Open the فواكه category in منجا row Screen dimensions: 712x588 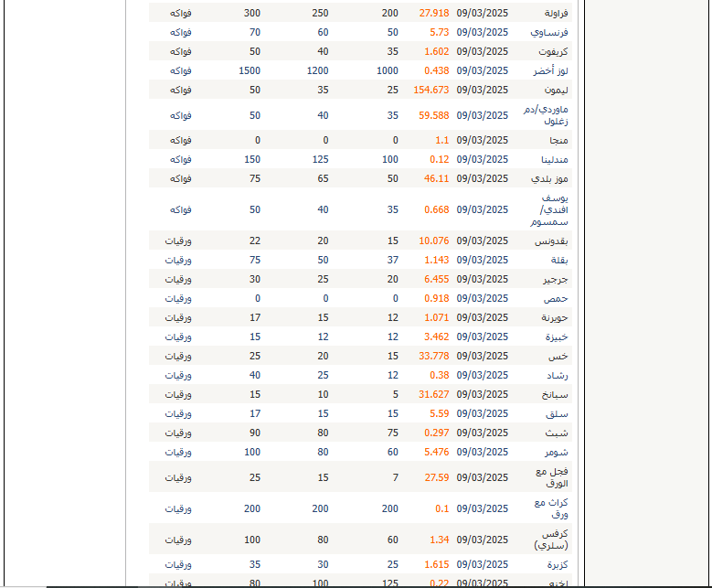click(x=180, y=140)
